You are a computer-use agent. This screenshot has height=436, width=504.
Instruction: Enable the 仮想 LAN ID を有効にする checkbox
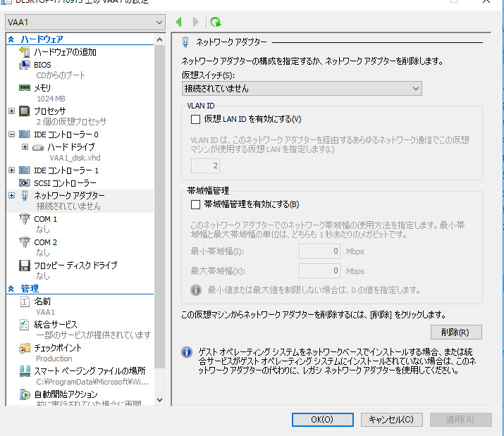tap(196, 119)
